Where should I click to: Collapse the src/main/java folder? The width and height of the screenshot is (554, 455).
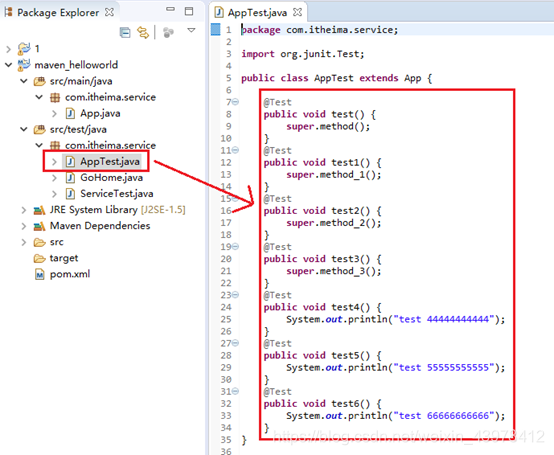tap(24, 81)
